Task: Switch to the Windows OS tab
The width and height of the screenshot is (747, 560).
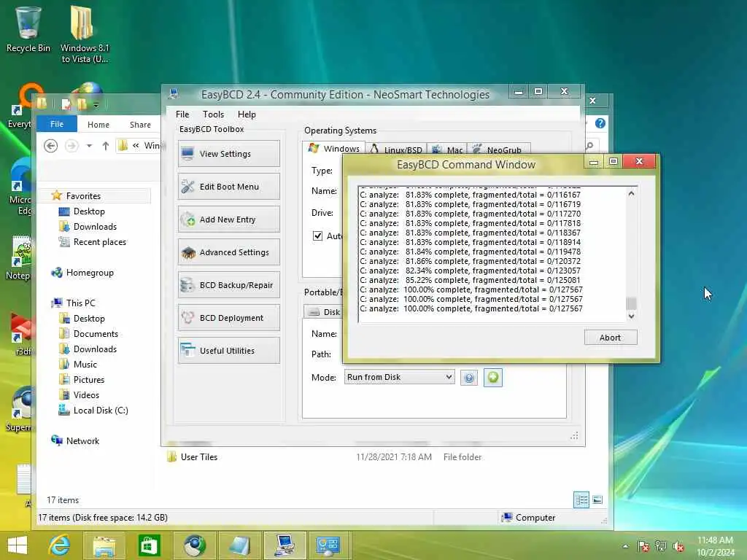Action: (334, 149)
